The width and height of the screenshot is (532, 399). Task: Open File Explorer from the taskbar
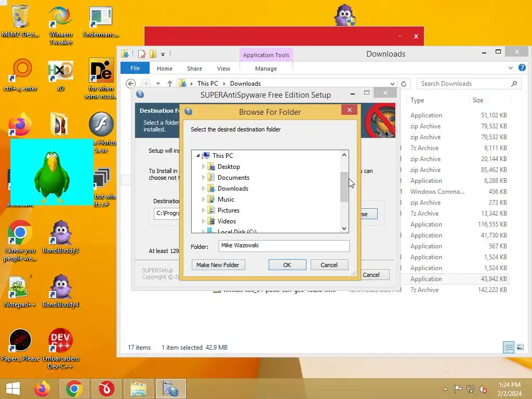coord(139,389)
